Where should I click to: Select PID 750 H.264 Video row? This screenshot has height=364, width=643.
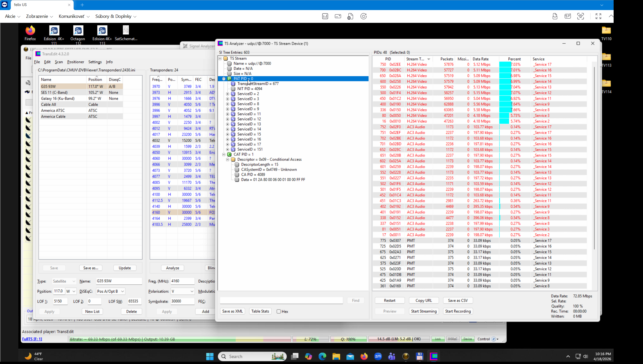[x=480, y=64]
